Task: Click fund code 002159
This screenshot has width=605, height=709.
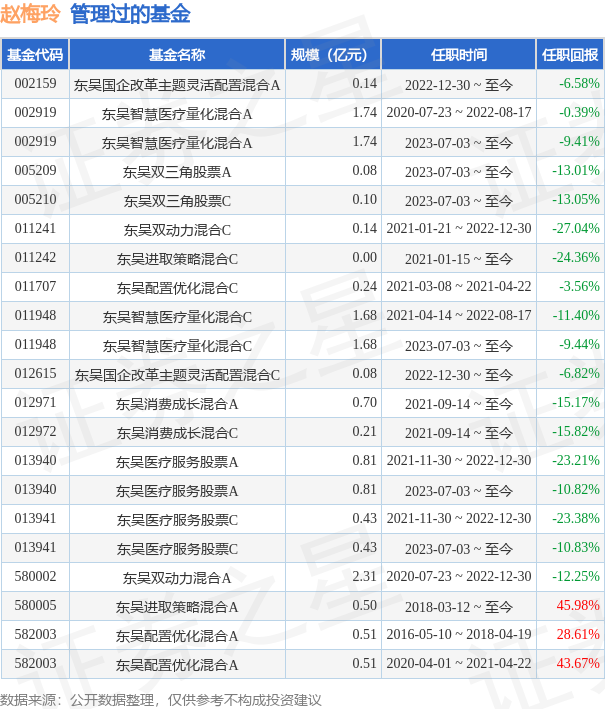Action: coord(35,84)
